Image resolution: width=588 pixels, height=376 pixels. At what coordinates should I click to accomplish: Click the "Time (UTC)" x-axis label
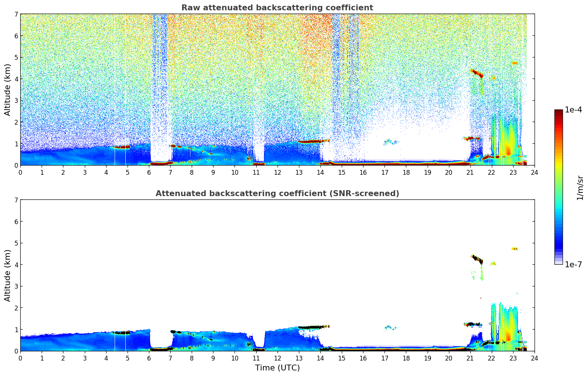point(277,368)
